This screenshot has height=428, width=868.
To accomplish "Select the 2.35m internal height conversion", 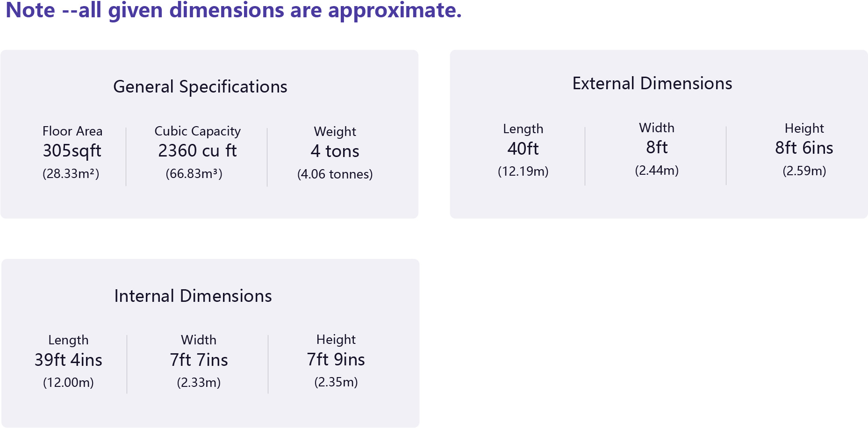I will click(336, 382).
